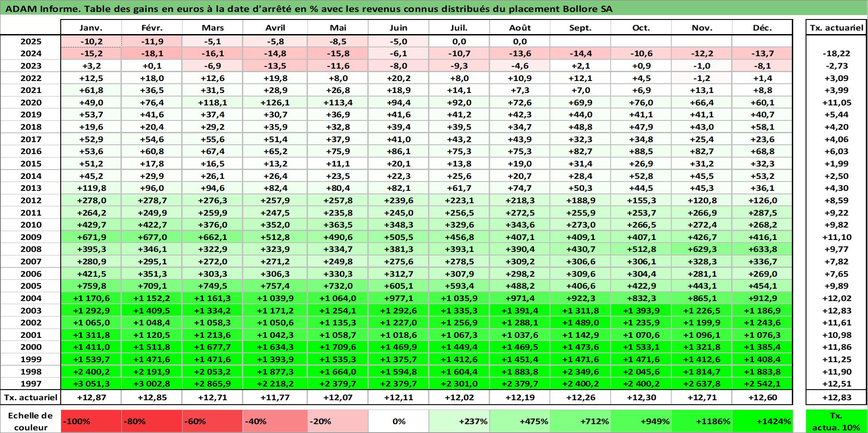
Task: Click cell +429,7 for January 2010
Action: pyautogui.click(x=91, y=225)
